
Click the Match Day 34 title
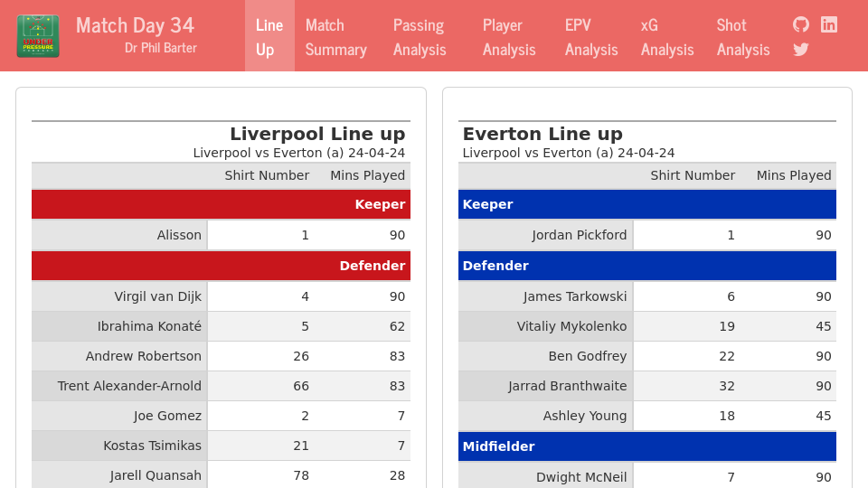[135, 24]
